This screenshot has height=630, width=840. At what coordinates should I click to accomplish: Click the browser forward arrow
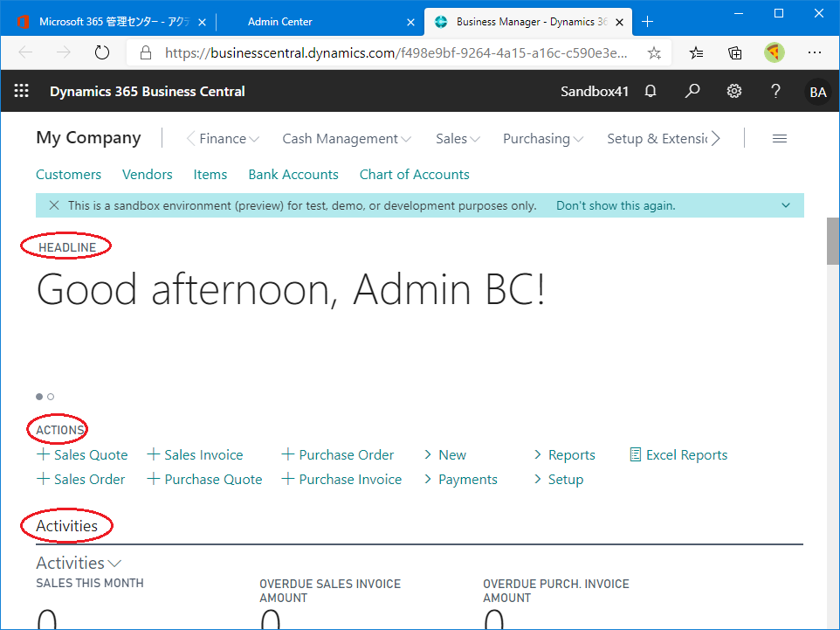pyautogui.click(x=64, y=52)
